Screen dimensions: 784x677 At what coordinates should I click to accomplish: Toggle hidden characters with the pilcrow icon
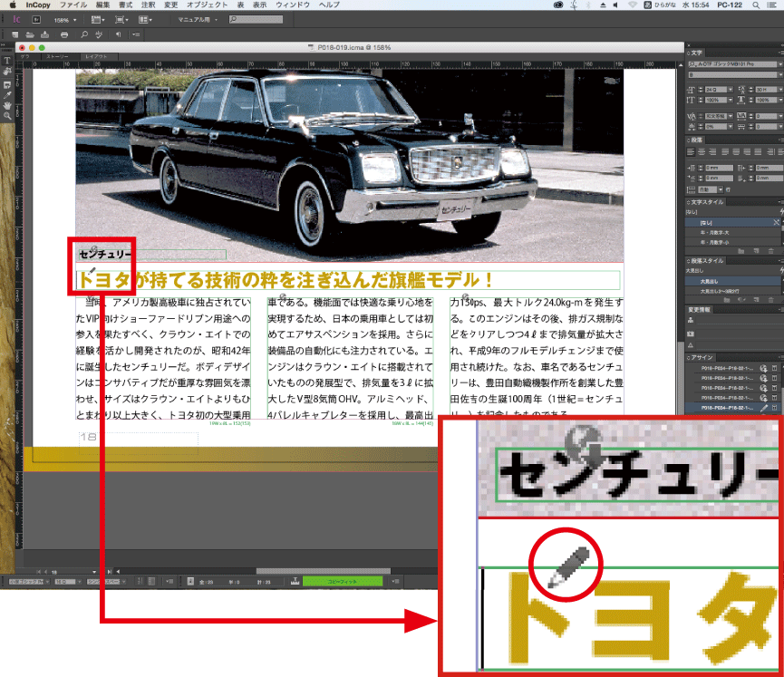(118, 34)
